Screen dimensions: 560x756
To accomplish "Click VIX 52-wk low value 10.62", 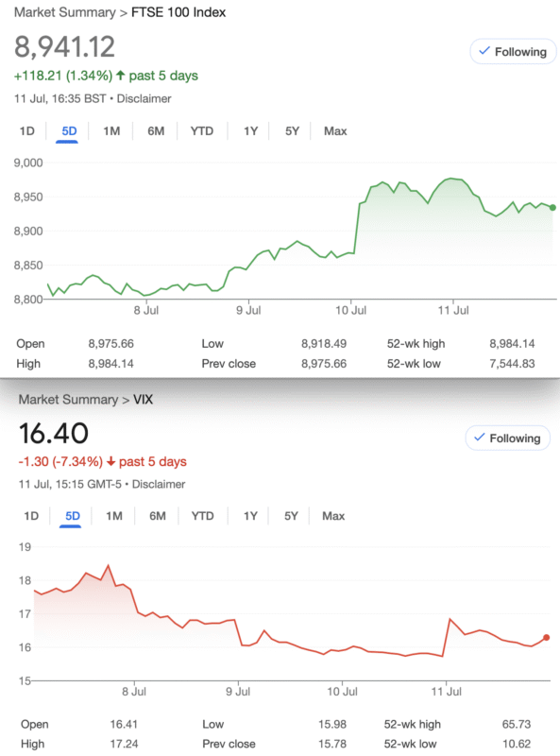I will [x=517, y=744].
